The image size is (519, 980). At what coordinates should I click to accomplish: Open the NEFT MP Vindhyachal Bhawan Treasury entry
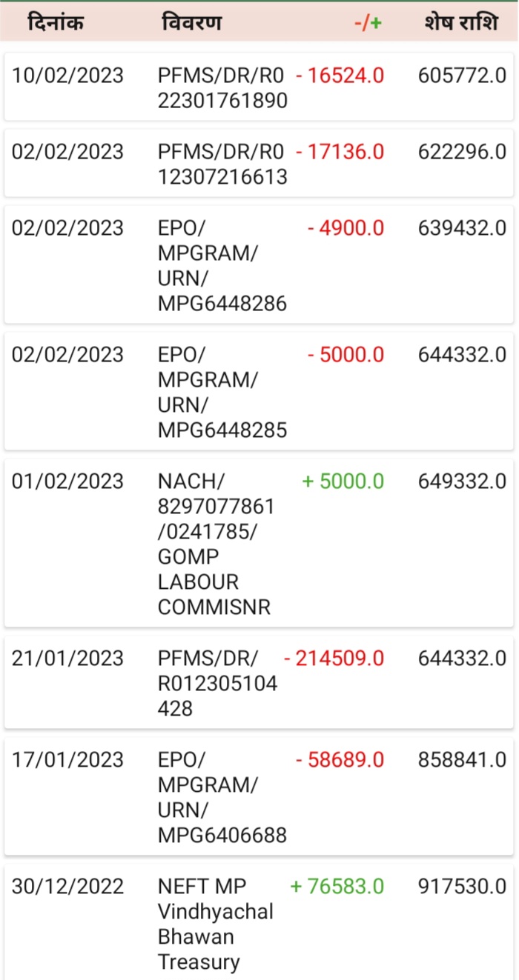click(x=215, y=924)
